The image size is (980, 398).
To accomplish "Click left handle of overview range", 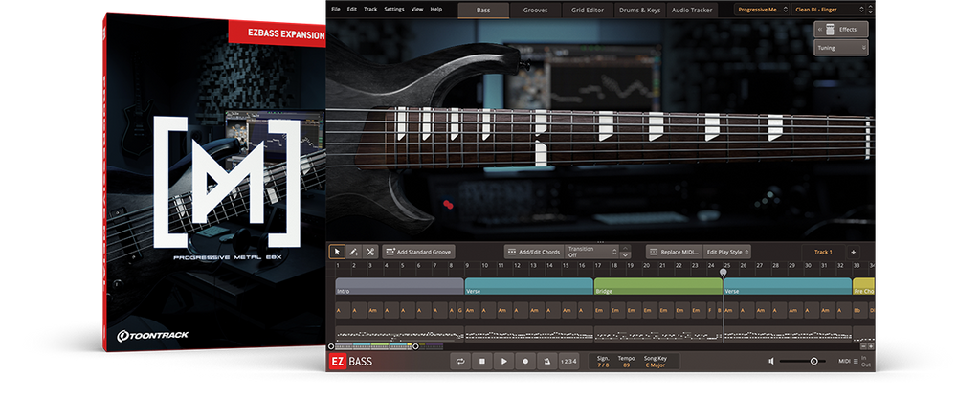I will tap(331, 346).
